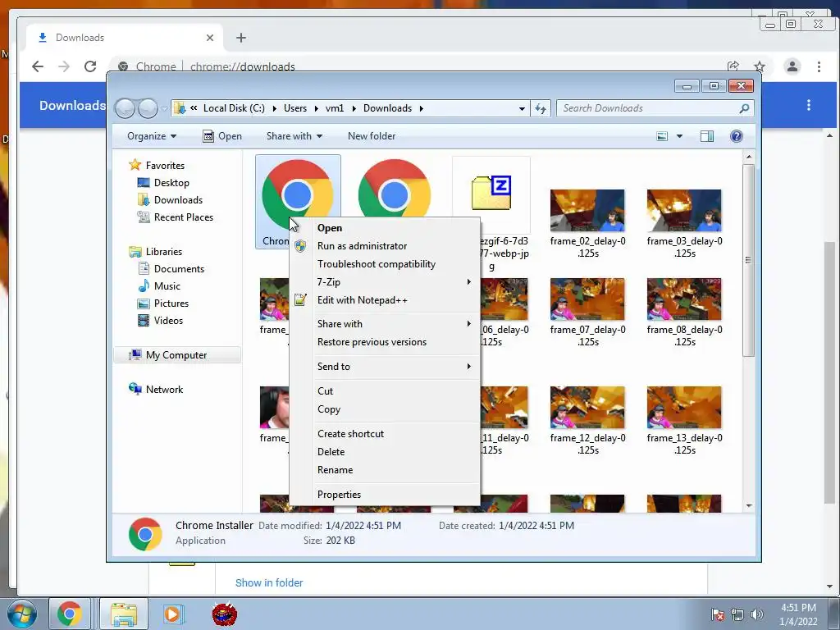
Task: Select Desktop under Favorites
Action: click(171, 183)
